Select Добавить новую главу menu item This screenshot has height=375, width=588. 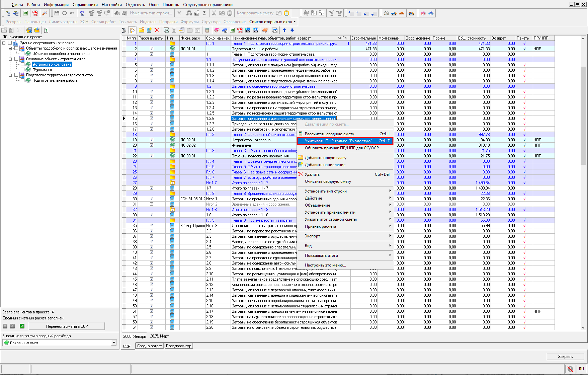(345, 158)
